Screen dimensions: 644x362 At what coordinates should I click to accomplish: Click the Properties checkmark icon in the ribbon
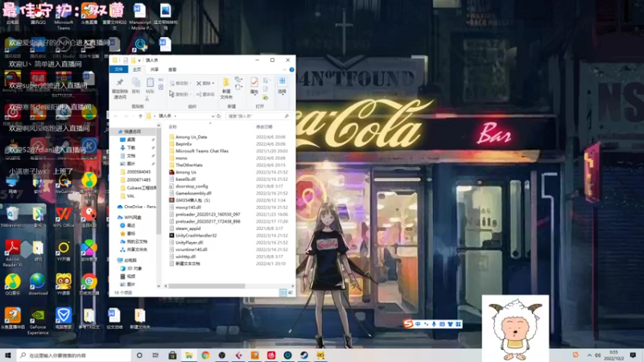tap(254, 82)
